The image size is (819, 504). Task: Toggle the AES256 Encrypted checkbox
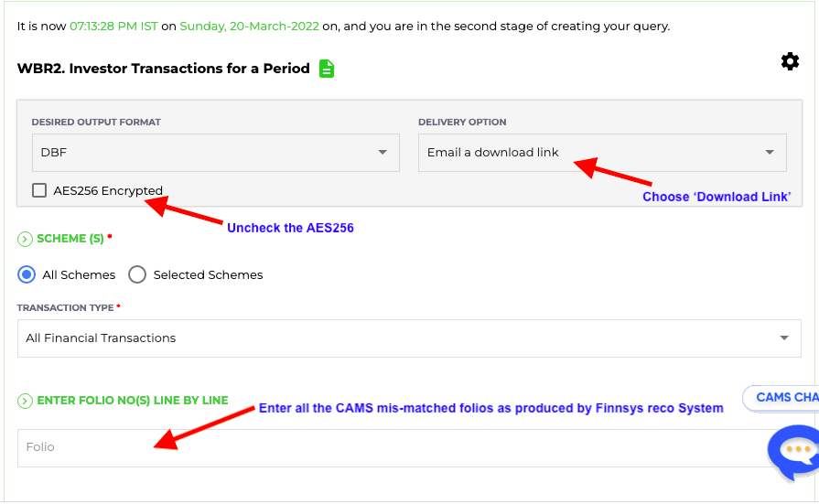pyautogui.click(x=39, y=190)
